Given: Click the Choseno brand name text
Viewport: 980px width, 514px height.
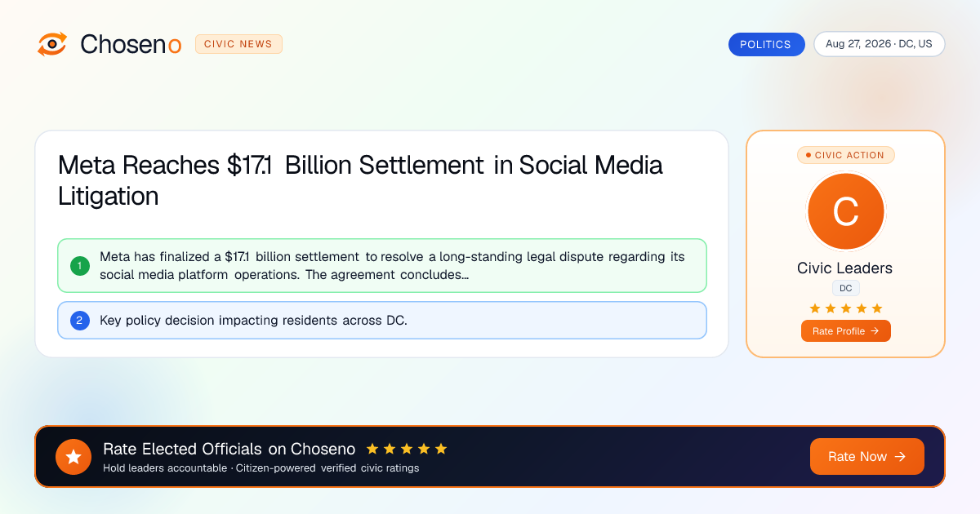Looking at the screenshot, I should (131, 44).
